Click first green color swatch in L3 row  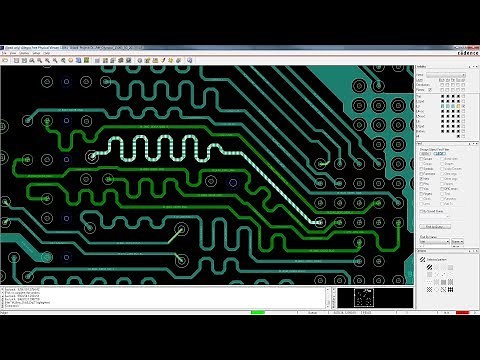pos(442,106)
